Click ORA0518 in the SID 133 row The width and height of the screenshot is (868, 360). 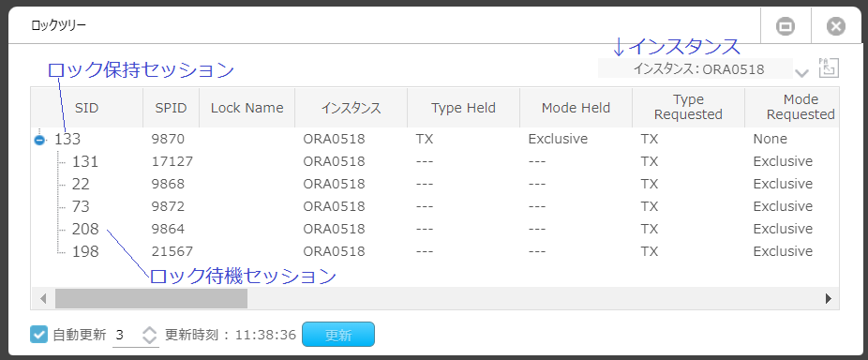pyautogui.click(x=334, y=139)
